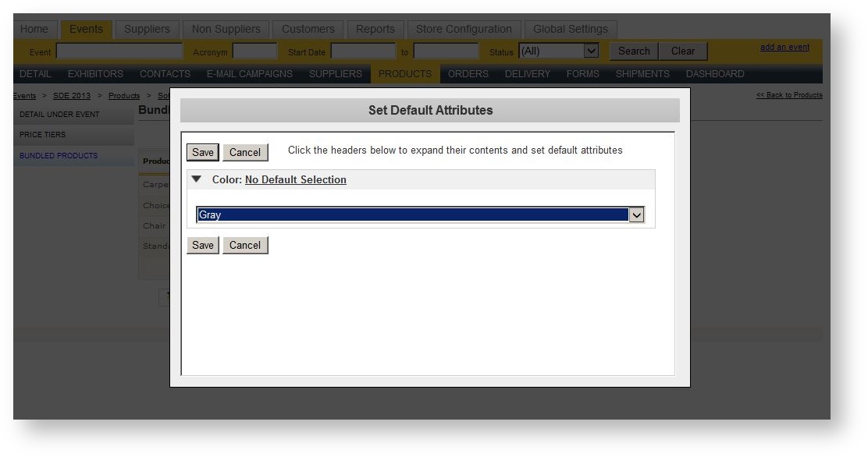The image size is (868, 457).
Task: Collapse the Color attribute section
Action: pos(196,179)
